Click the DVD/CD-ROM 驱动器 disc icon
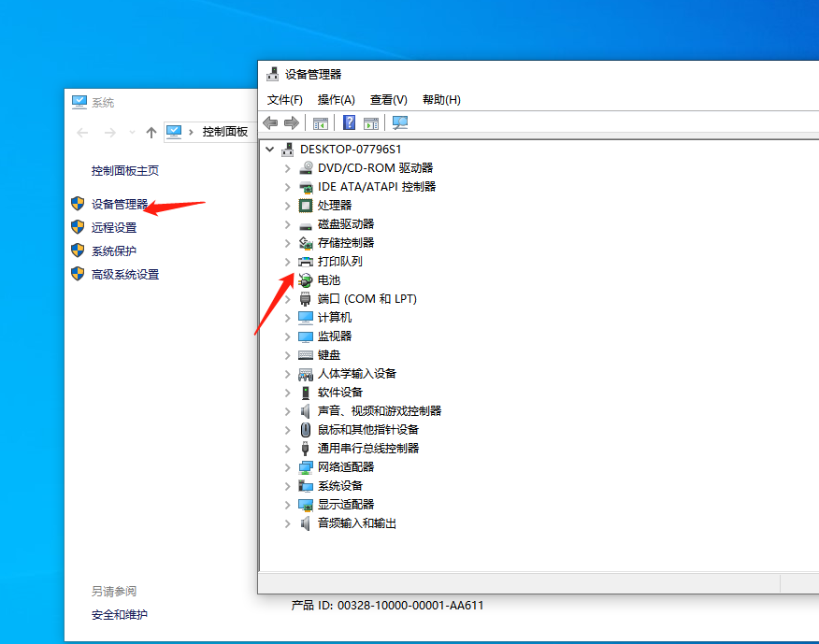The image size is (819, 644). click(x=307, y=167)
